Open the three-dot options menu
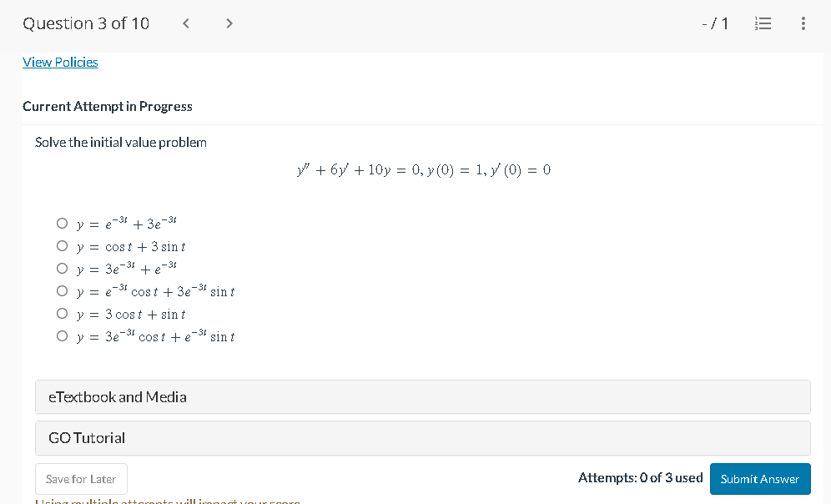The height and width of the screenshot is (504, 831). pos(803,23)
